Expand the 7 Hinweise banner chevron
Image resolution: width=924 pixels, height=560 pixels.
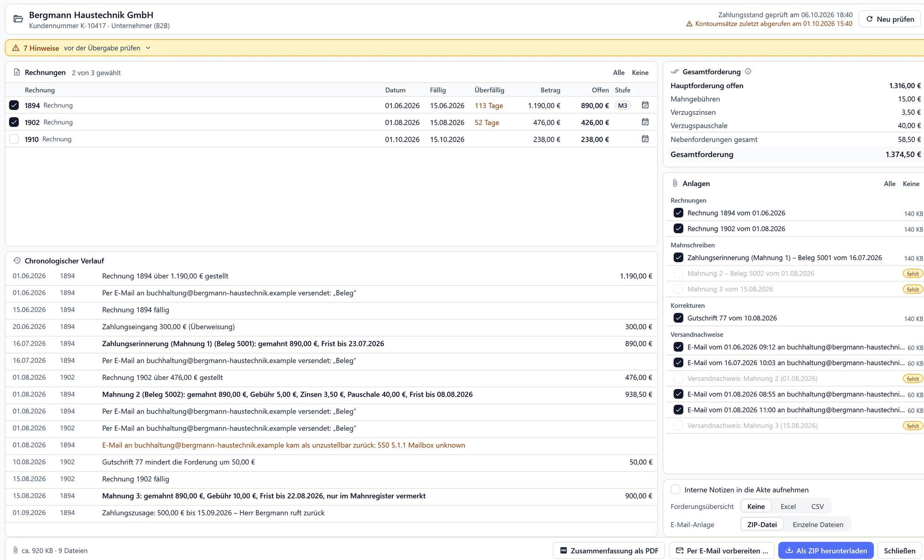[148, 48]
